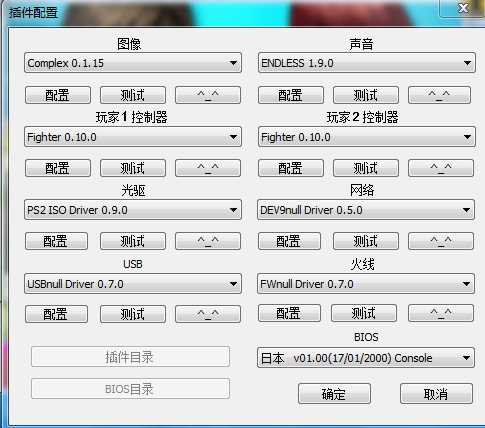Open the 光驱 PS2 ISO Driver dropdown

(x=133, y=210)
